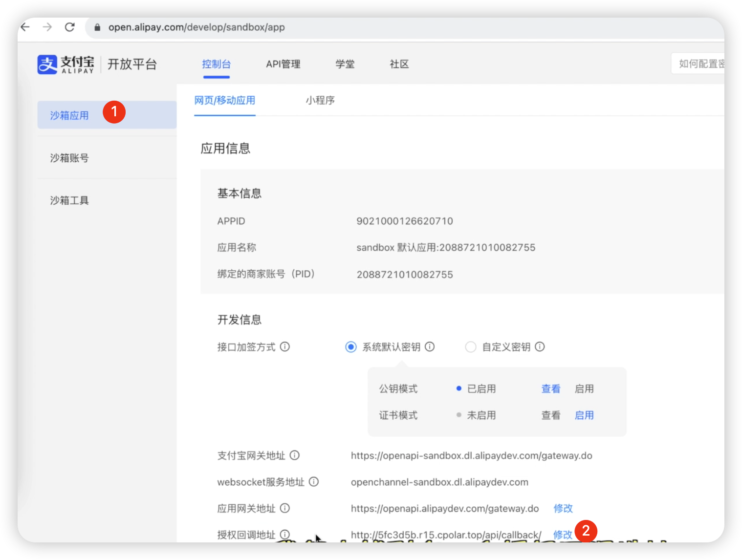
Task: Click the 基本信息 heading
Action: click(x=240, y=194)
